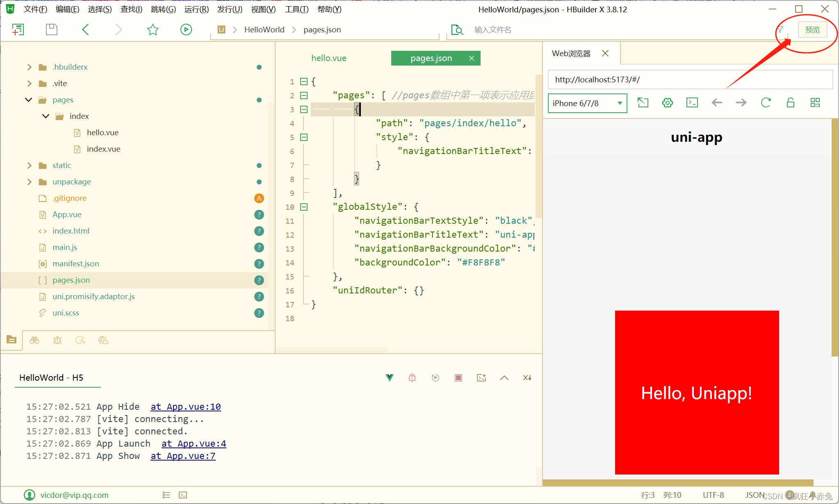This screenshot has width=839, height=504.
Task: Fold the style block at line 5
Action: [304, 137]
